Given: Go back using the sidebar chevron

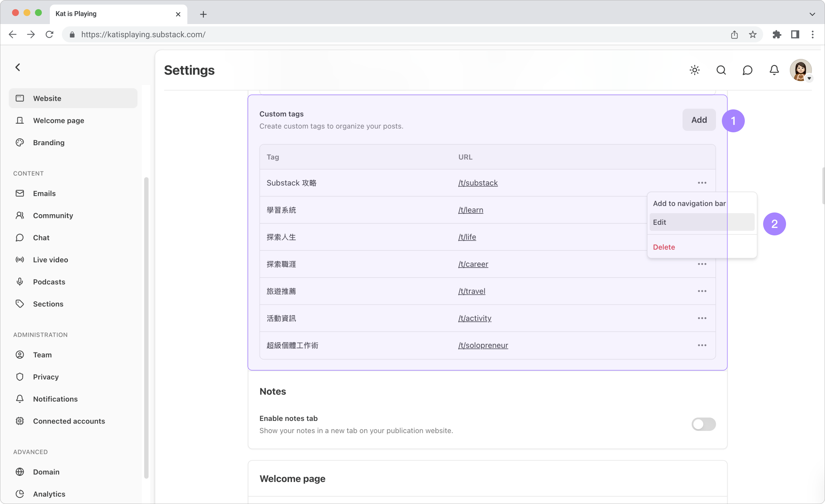Looking at the screenshot, I should pos(18,67).
